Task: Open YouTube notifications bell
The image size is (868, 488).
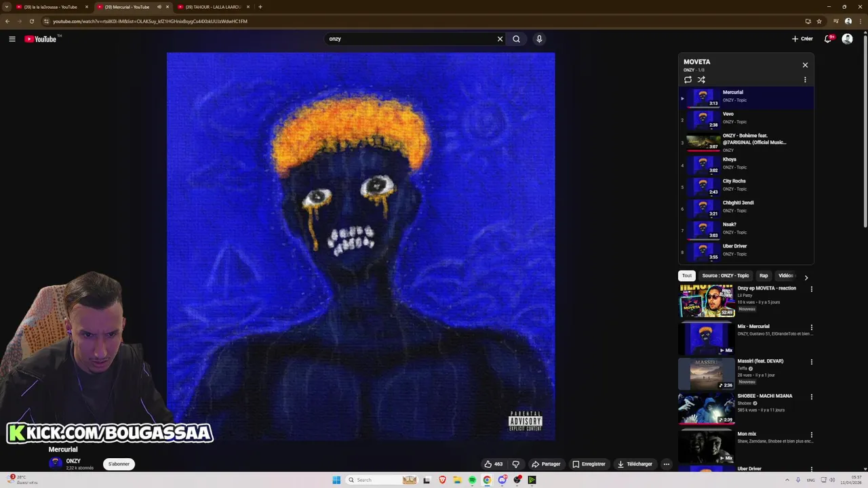Action: 828,39
